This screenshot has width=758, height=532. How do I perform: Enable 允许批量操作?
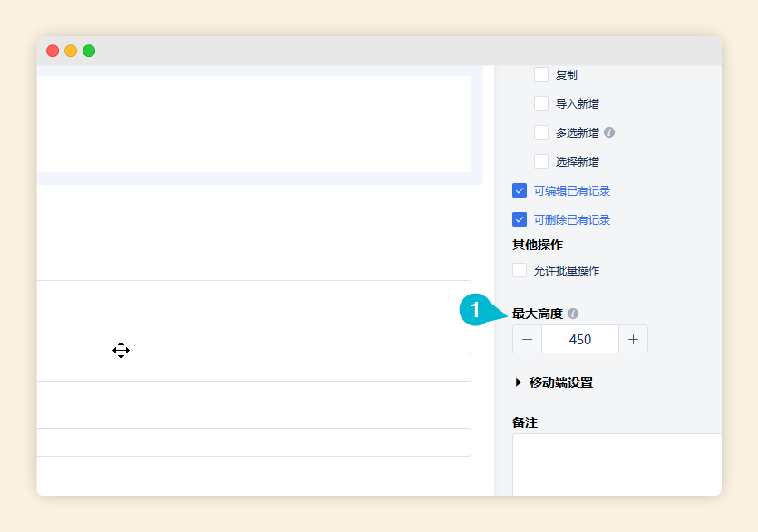(x=520, y=270)
